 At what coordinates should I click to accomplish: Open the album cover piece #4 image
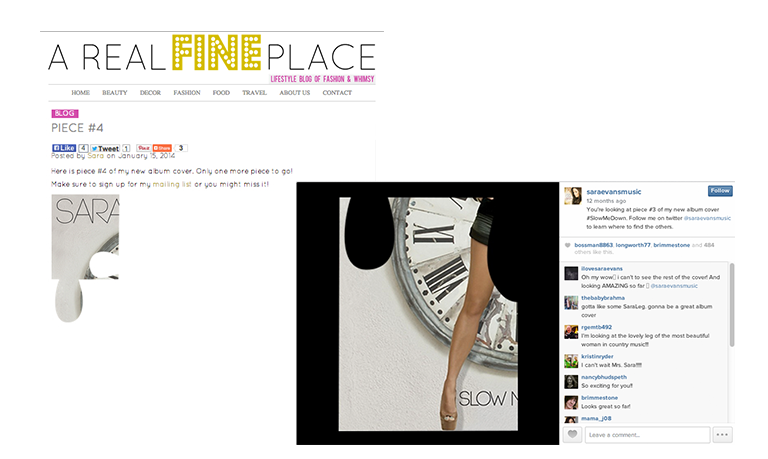pos(85,258)
